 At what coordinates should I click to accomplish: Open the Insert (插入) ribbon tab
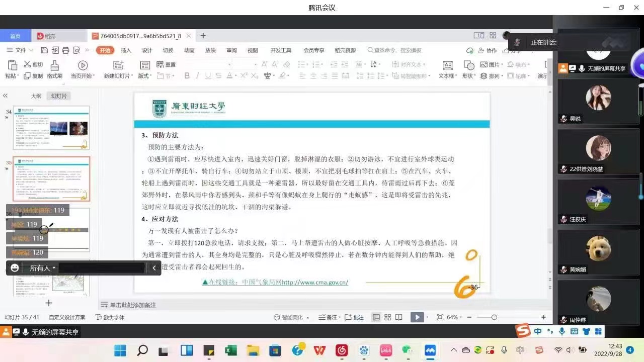click(x=126, y=50)
